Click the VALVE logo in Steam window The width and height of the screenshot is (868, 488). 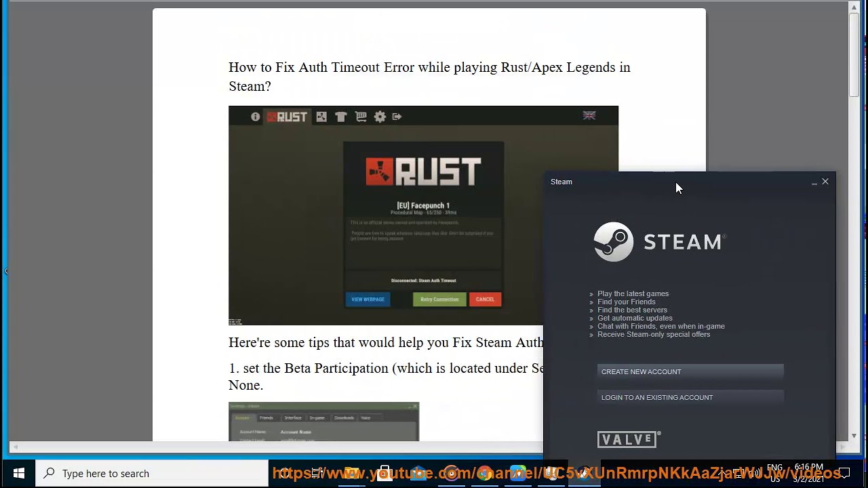pos(629,439)
